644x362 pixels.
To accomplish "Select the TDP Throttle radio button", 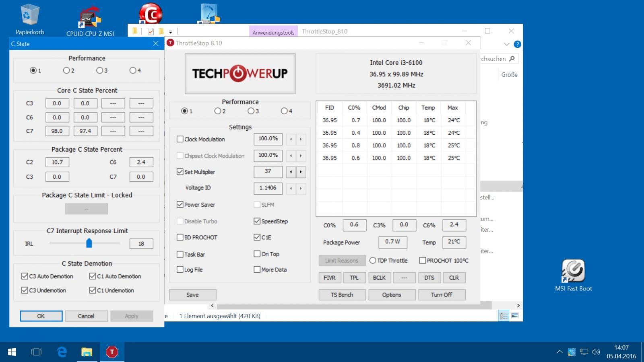I will [x=373, y=261].
